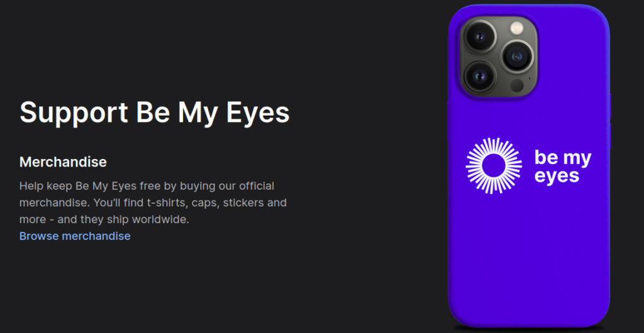Open the Browse merchandise link

(x=75, y=236)
